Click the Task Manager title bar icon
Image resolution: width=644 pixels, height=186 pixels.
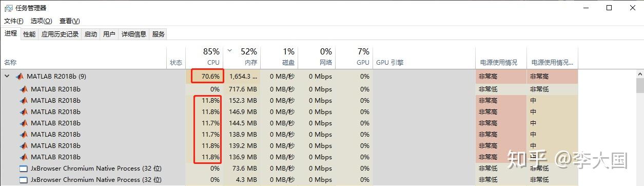point(8,8)
